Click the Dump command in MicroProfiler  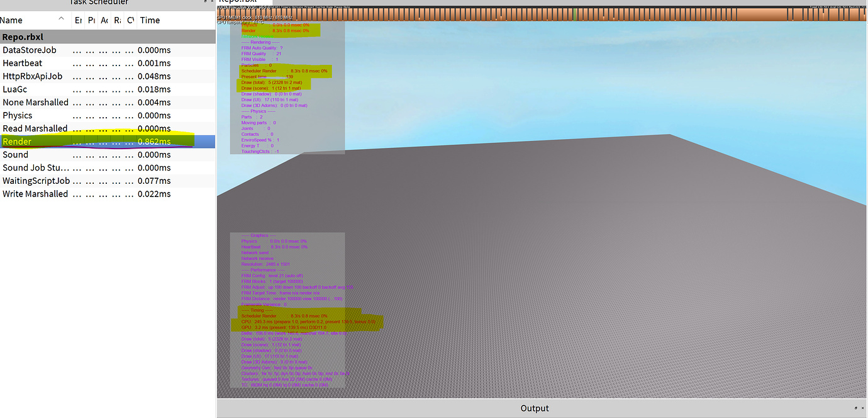(x=329, y=6)
